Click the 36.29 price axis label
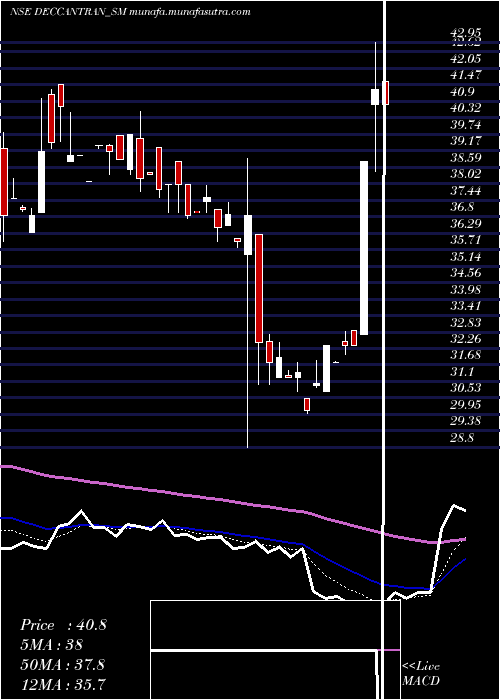Viewport: 500px width, 700px height. (x=466, y=224)
